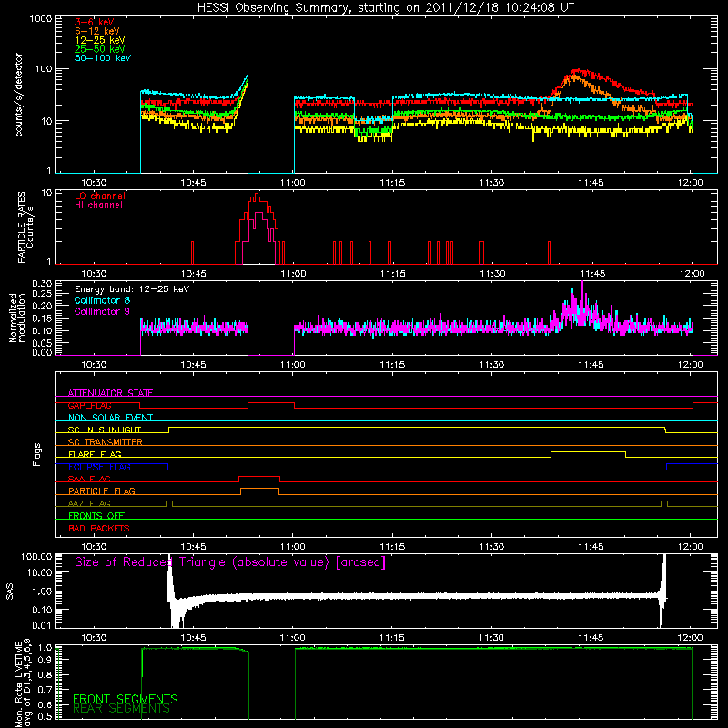The image size is (728, 728).
Task: Click the raised SAA_FLAG step segment
Action: (x=259, y=476)
